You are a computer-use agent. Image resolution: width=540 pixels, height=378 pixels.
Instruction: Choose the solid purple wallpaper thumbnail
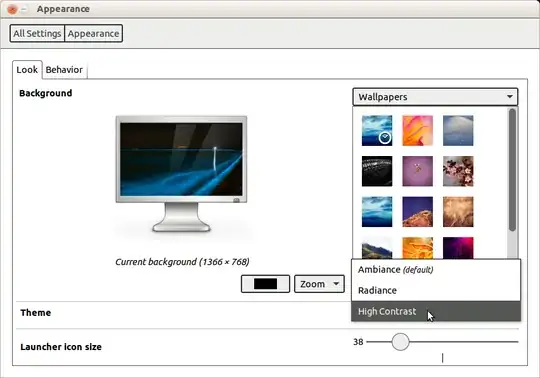click(x=417, y=171)
